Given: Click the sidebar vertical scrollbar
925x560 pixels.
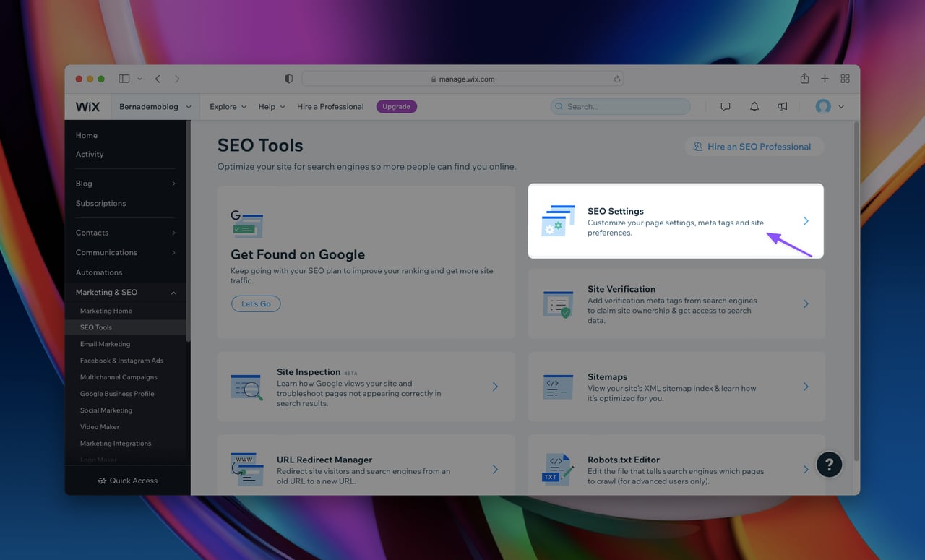Looking at the screenshot, I should tap(188, 231).
